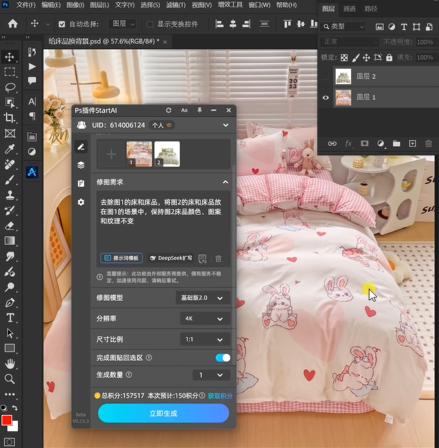Select the Horizontal Type tool
The height and width of the screenshot is (448, 439).
click(10, 318)
